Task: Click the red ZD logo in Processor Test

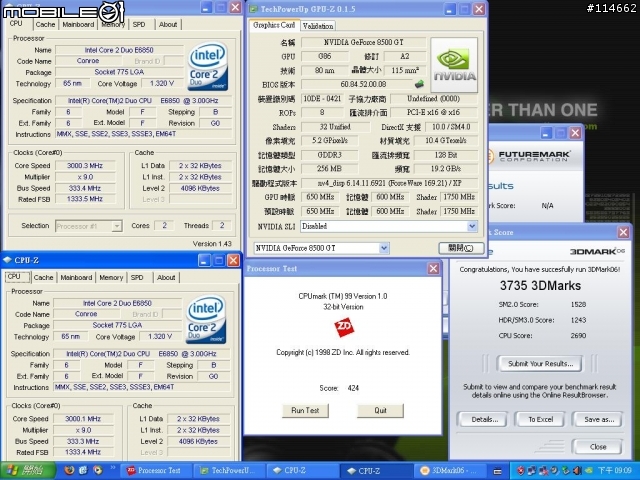Action: (x=344, y=328)
